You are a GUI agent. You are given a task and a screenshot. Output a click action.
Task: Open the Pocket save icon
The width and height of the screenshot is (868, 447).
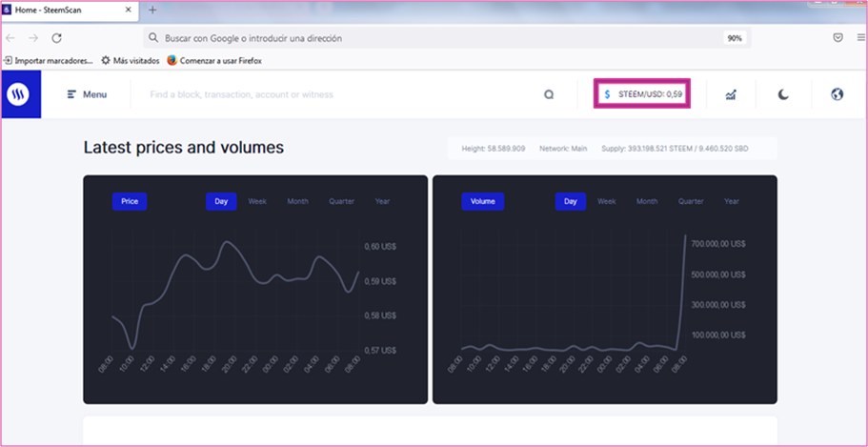(x=838, y=38)
